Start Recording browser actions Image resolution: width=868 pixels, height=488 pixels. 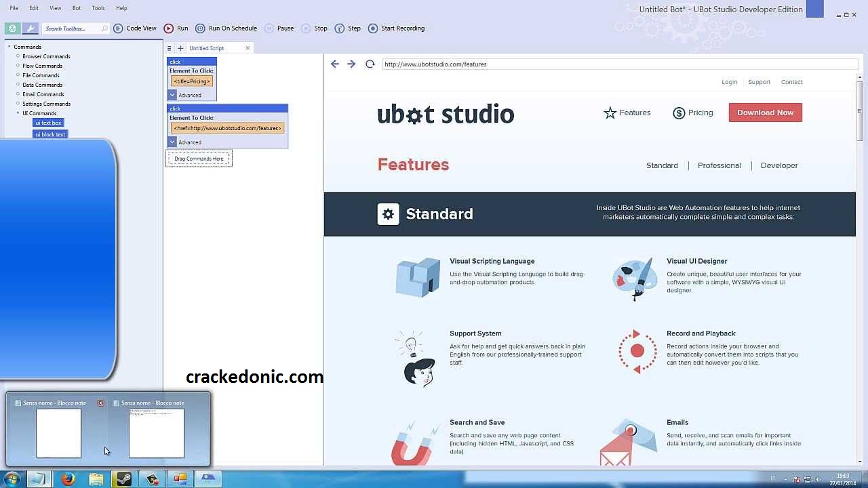(397, 28)
